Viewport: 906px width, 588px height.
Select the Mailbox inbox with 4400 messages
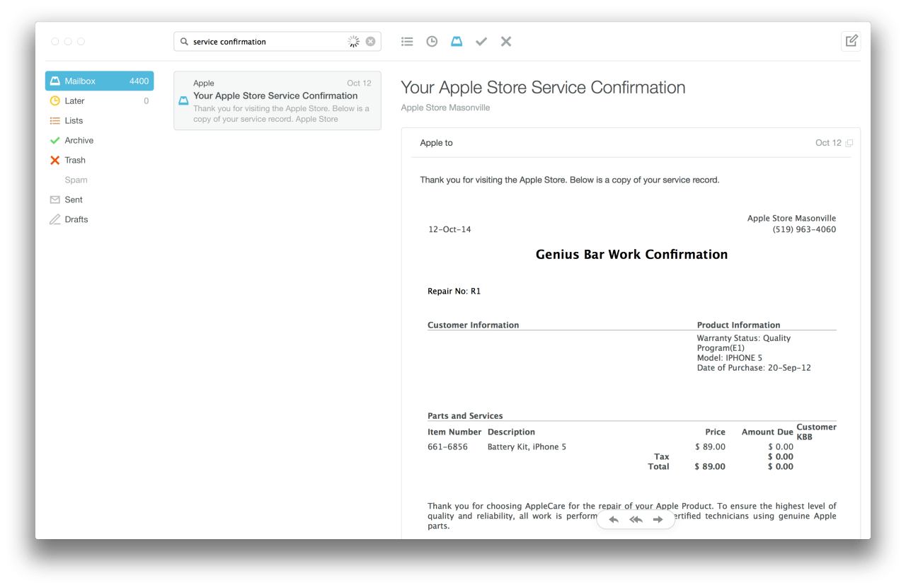tap(99, 81)
